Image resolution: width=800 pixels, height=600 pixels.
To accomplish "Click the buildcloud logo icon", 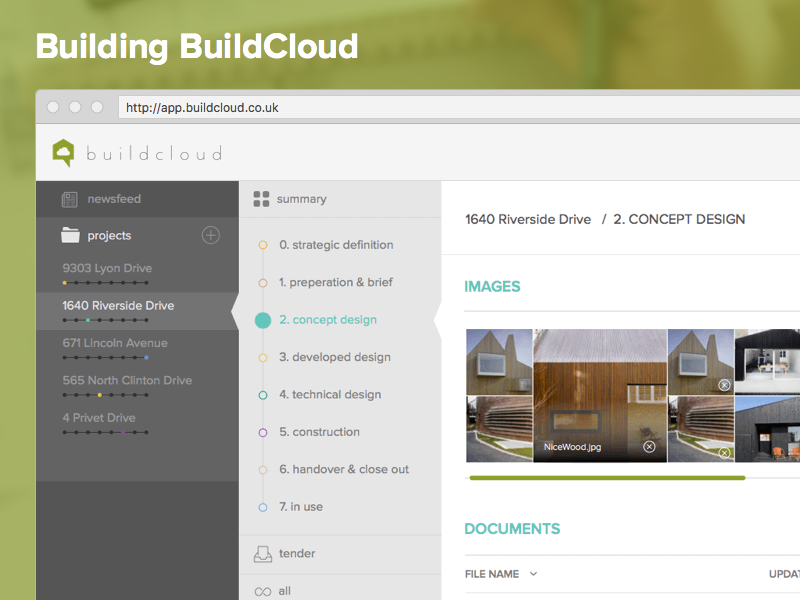I will click(x=63, y=153).
